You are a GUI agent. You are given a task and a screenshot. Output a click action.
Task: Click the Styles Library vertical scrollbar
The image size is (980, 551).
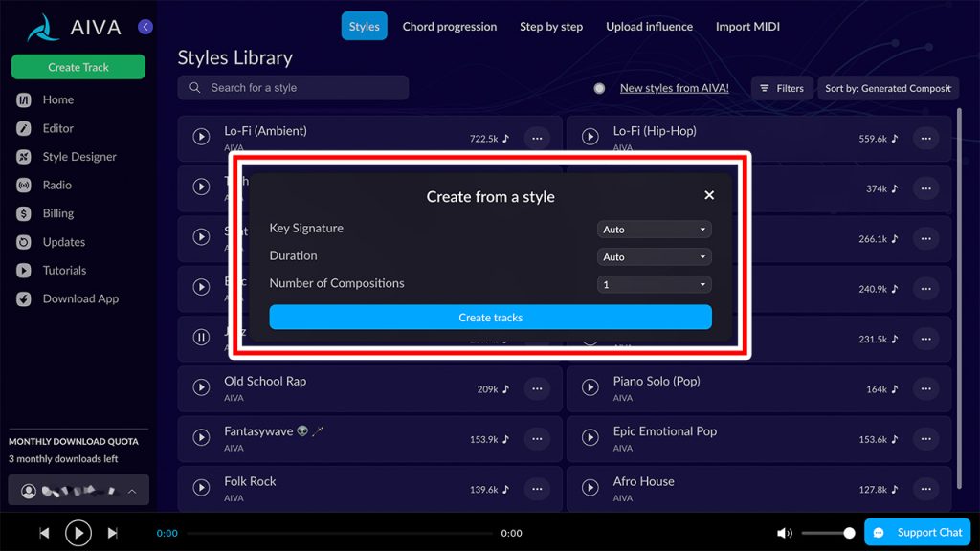tap(959, 299)
